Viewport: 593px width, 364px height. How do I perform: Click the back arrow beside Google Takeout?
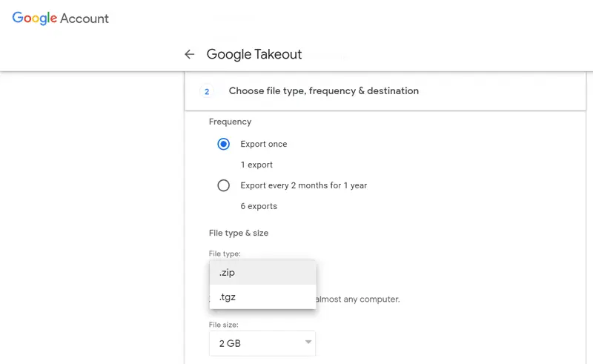[190, 54]
